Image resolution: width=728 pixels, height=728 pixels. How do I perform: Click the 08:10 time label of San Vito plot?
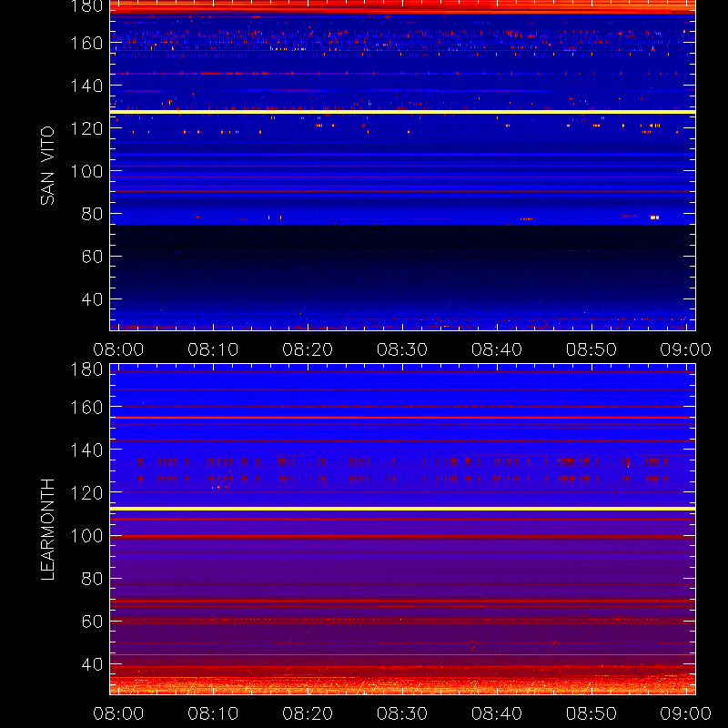coord(213,349)
